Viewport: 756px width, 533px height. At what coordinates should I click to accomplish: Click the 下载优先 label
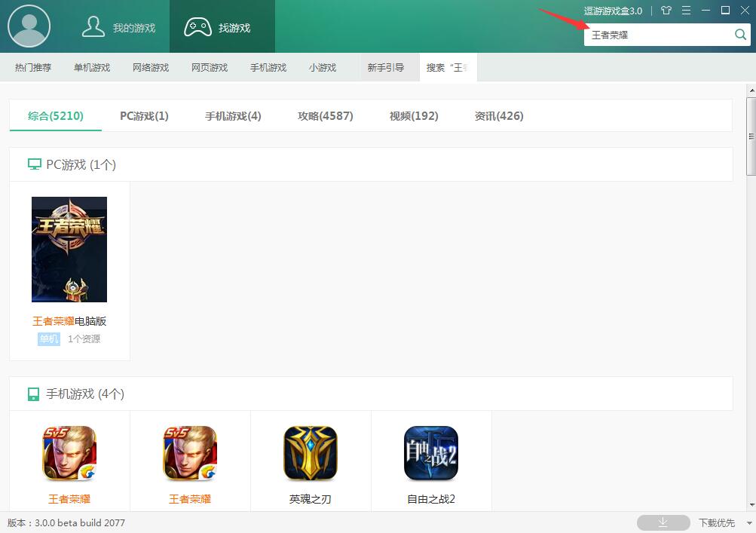click(717, 523)
